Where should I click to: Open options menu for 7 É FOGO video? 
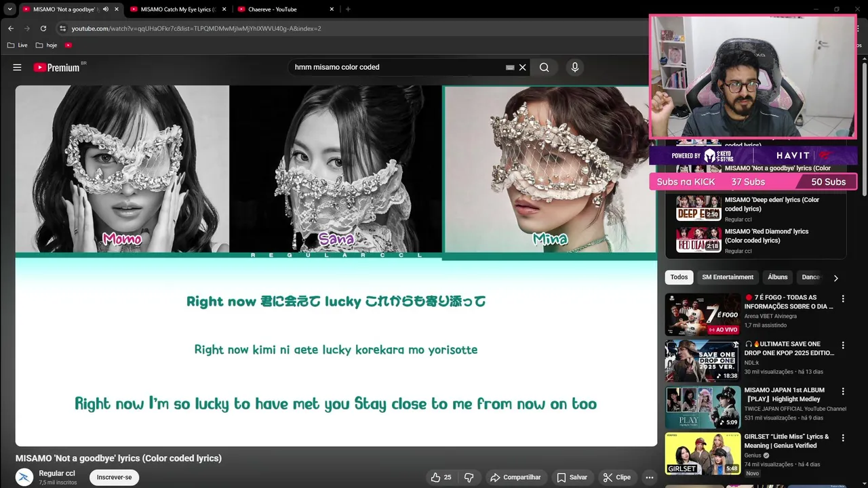(843, 299)
